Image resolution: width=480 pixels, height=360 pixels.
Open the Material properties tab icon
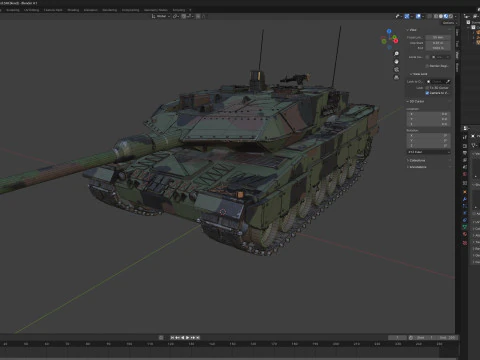point(465,234)
